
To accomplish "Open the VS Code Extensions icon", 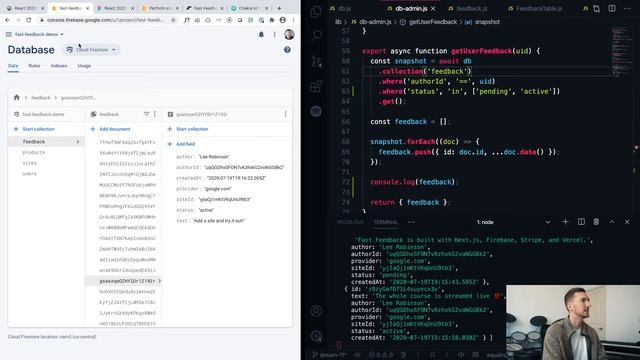I will 316,86.
